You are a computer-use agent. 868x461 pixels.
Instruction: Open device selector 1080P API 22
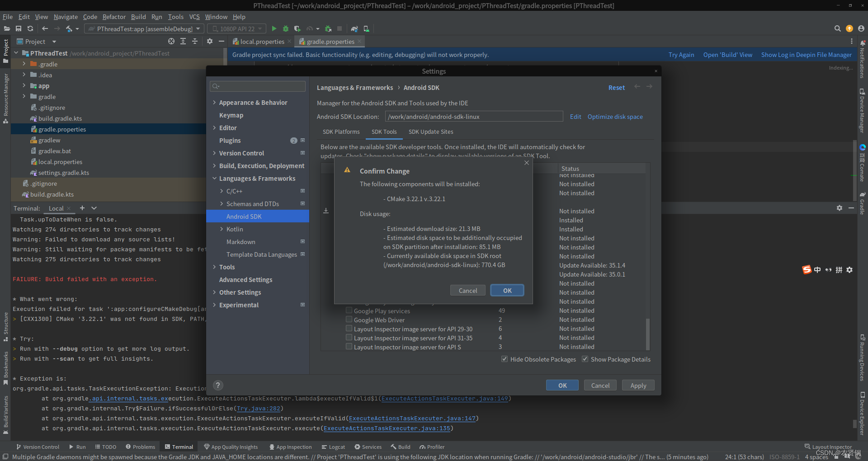click(x=237, y=28)
